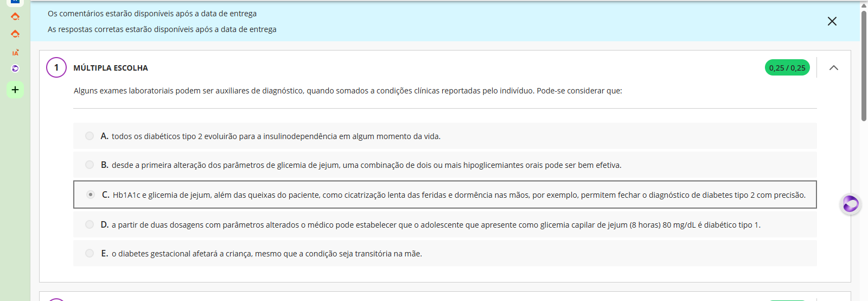This screenshot has width=868, height=301.
Task: Open the purple swirl sidebar shortcut
Action: point(15,68)
